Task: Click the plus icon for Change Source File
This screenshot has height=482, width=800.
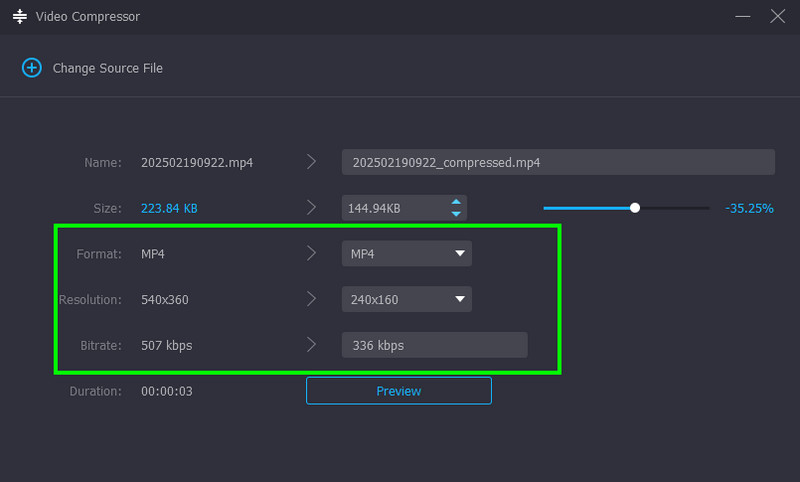Action: (x=32, y=68)
